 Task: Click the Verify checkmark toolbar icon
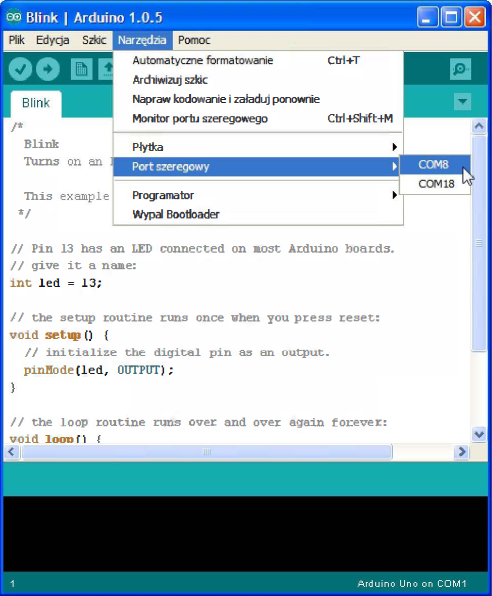pos(20,69)
